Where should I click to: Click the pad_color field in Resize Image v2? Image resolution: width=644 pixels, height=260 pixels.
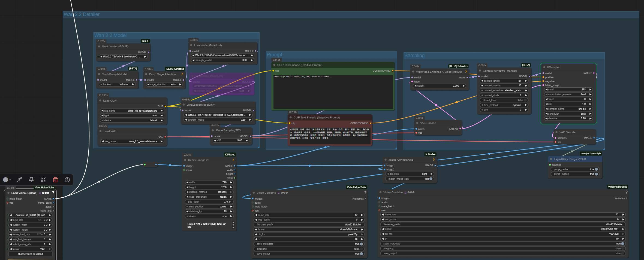[209, 202]
